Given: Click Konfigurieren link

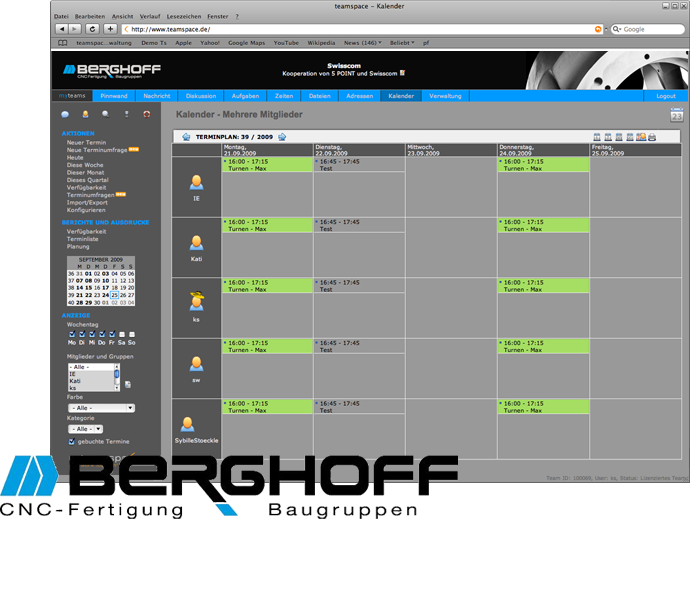Looking at the screenshot, I should (x=86, y=210).
